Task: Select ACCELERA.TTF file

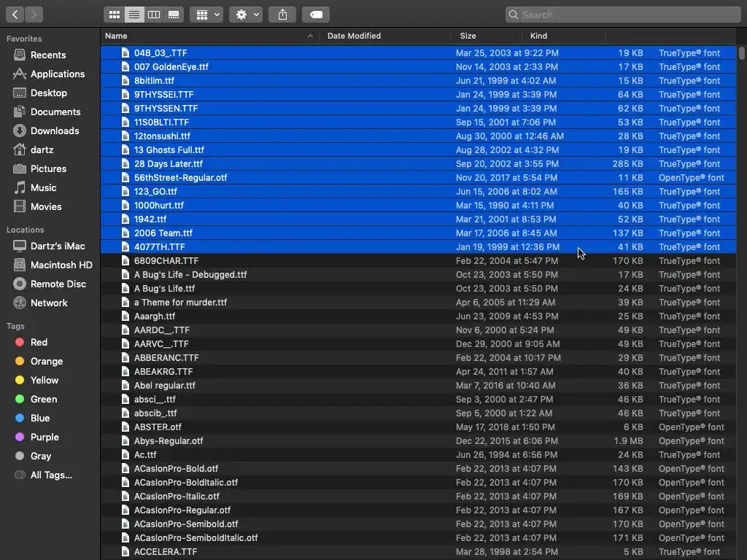Action: click(418, 551)
